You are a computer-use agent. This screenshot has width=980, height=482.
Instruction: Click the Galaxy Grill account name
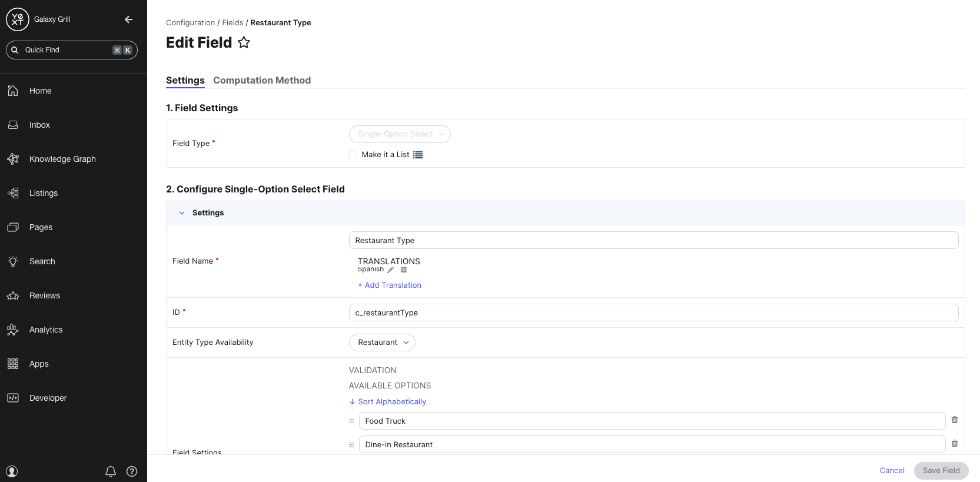point(52,19)
